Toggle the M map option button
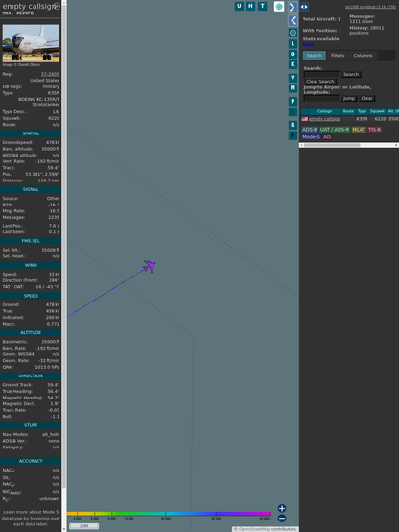The image size is (399, 532). pos(293,88)
